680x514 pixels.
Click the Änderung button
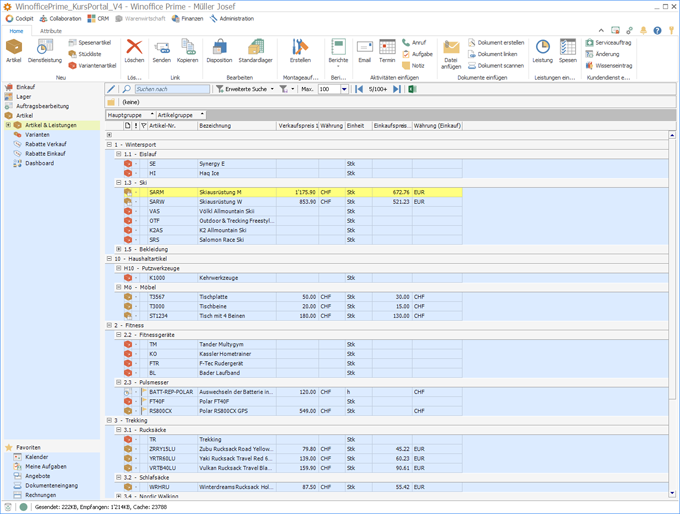tap(602, 54)
